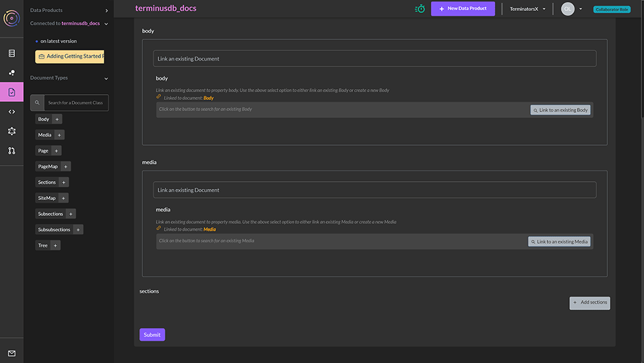The image size is (644, 363).
Task: Open the change requests sidebar icon
Action: [x=12, y=151]
